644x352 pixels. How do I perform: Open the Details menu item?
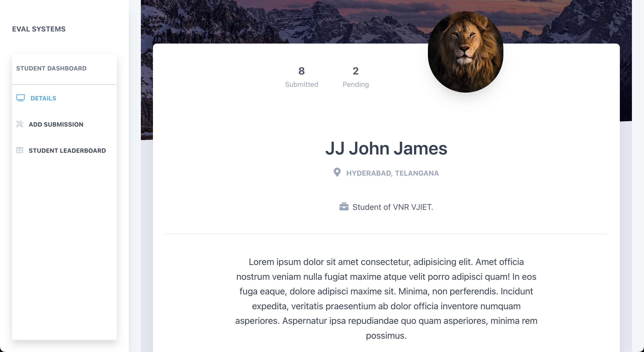(x=43, y=98)
